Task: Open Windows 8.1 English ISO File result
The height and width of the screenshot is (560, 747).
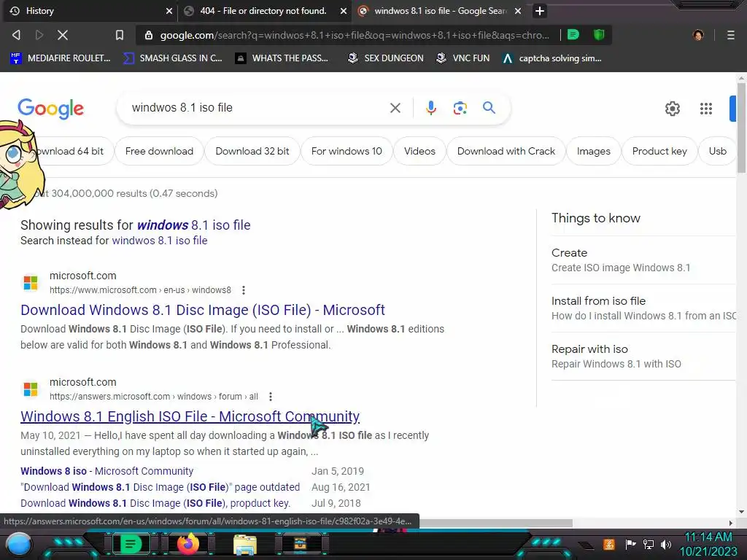Action: tap(190, 416)
